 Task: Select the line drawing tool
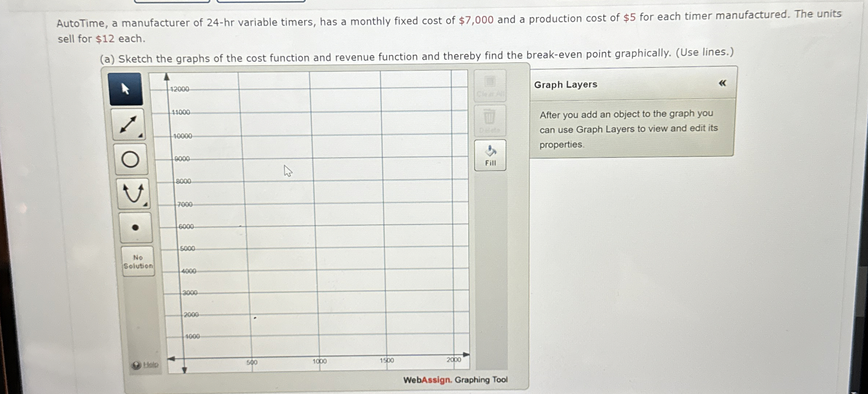[128, 124]
